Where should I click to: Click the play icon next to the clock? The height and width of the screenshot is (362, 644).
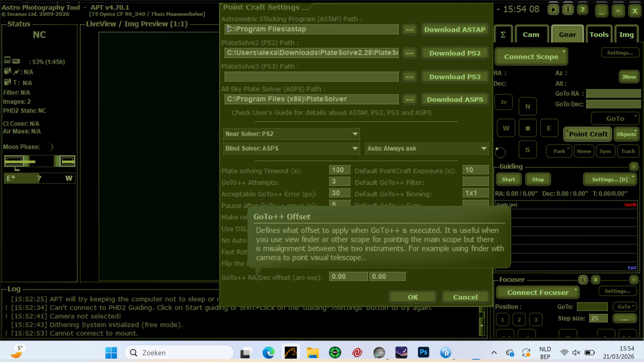tap(553, 10)
